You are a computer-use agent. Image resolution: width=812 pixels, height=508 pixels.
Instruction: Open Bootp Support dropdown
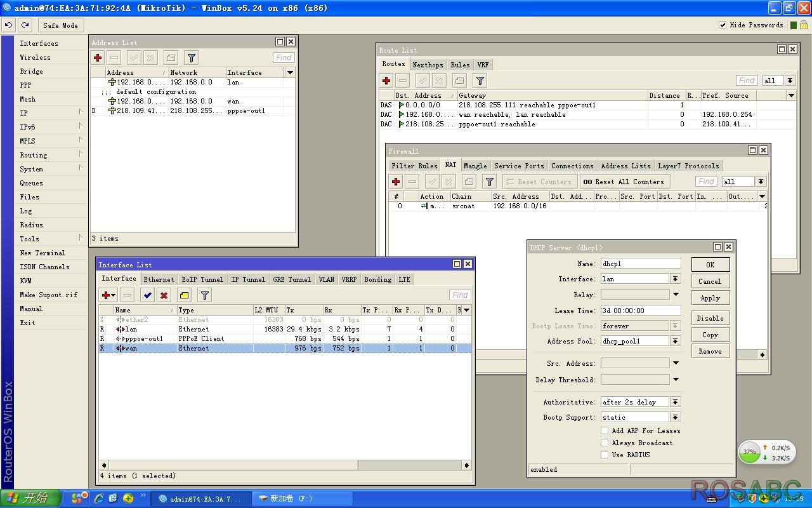point(676,417)
